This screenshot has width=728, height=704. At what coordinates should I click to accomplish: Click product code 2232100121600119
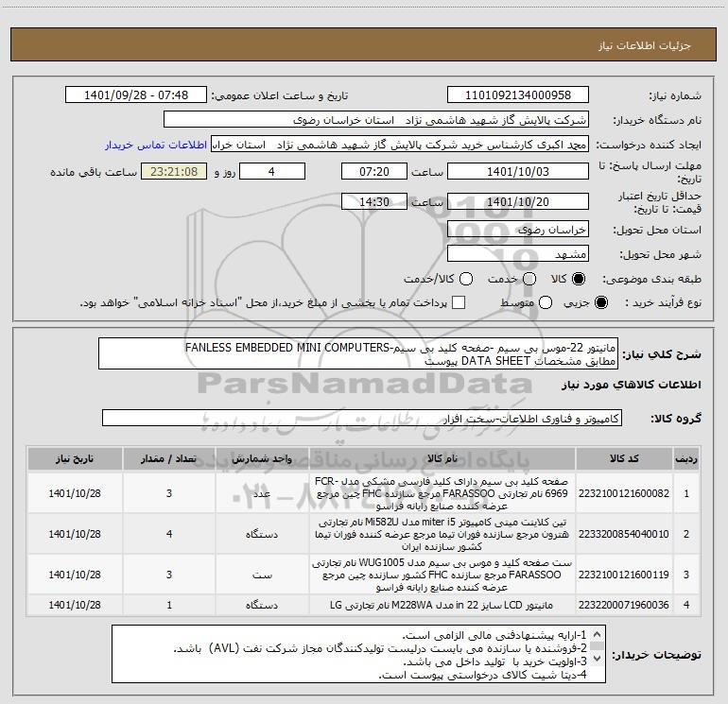tap(624, 575)
